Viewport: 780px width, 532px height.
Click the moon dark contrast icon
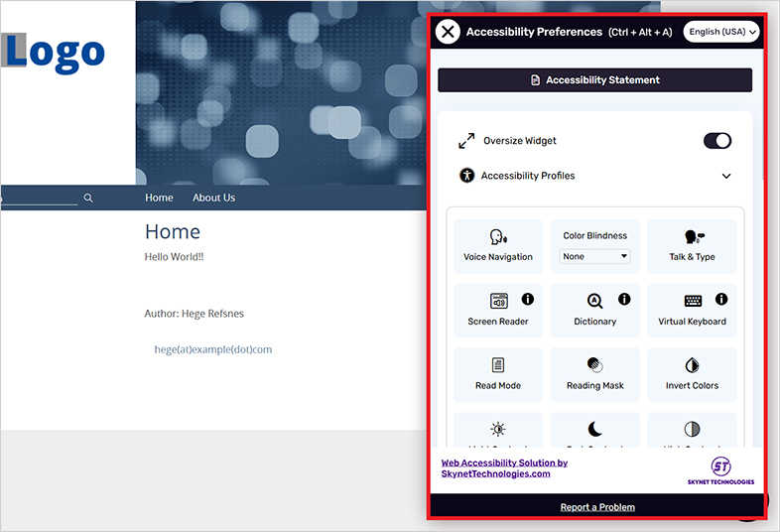coord(595,429)
